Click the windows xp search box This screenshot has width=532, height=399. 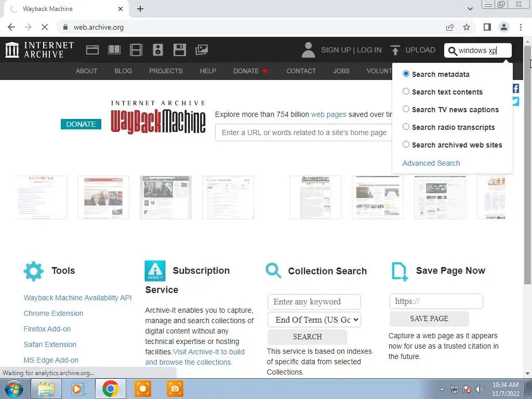click(x=478, y=50)
